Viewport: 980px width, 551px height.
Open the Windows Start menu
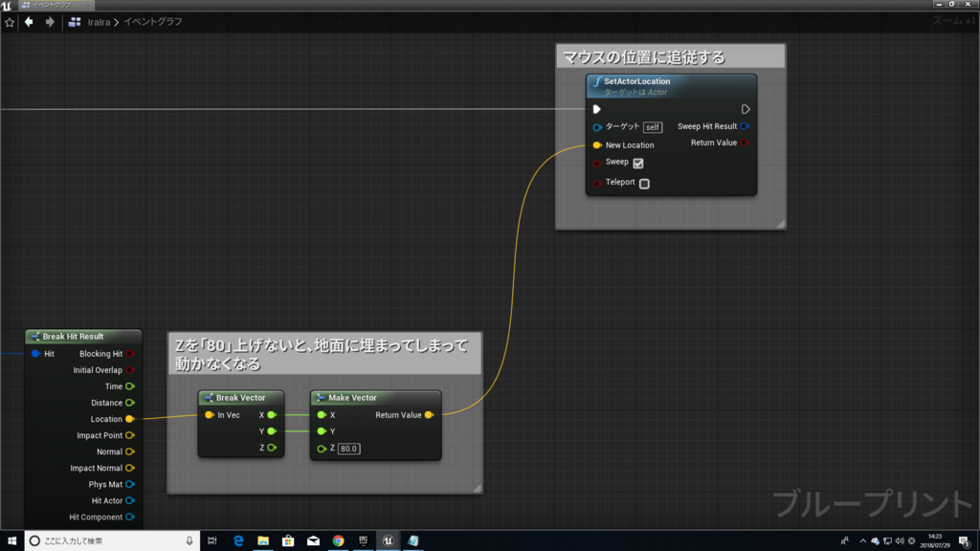(11, 540)
